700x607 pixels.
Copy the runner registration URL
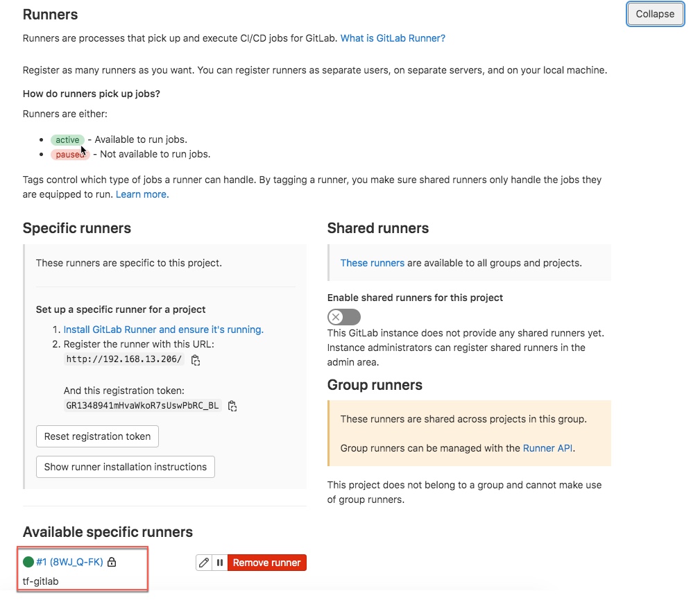point(196,360)
